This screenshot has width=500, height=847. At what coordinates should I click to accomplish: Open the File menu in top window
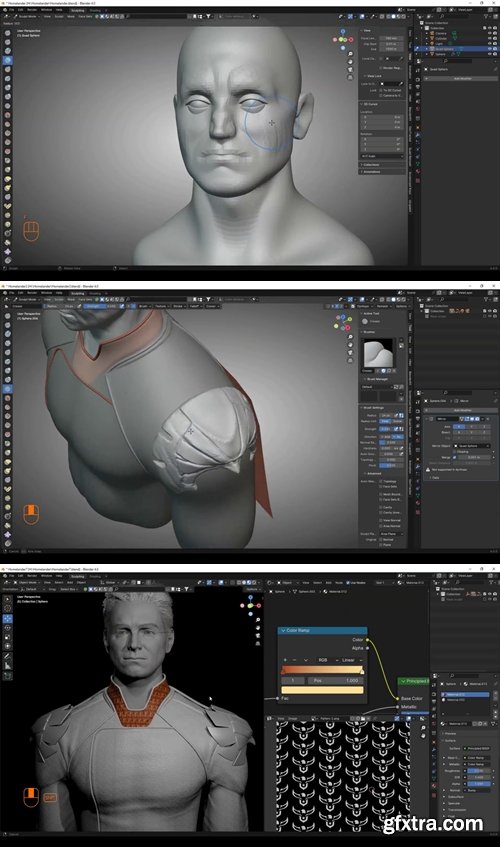click(11, 10)
